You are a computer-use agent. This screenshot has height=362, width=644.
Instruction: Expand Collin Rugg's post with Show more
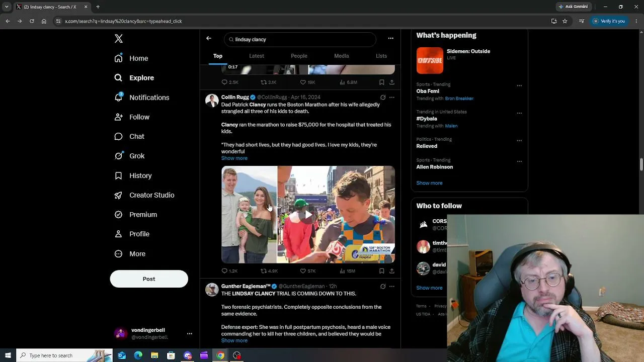point(234,158)
